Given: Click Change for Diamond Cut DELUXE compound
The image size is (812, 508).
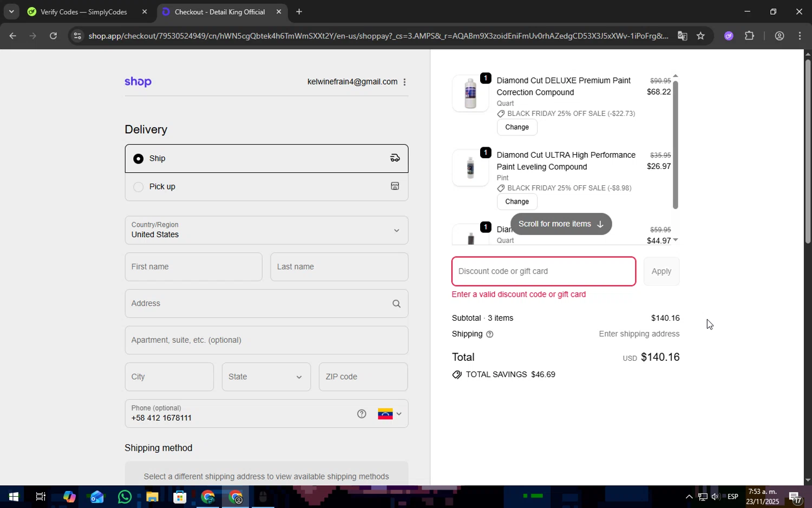Looking at the screenshot, I should 517,127.
